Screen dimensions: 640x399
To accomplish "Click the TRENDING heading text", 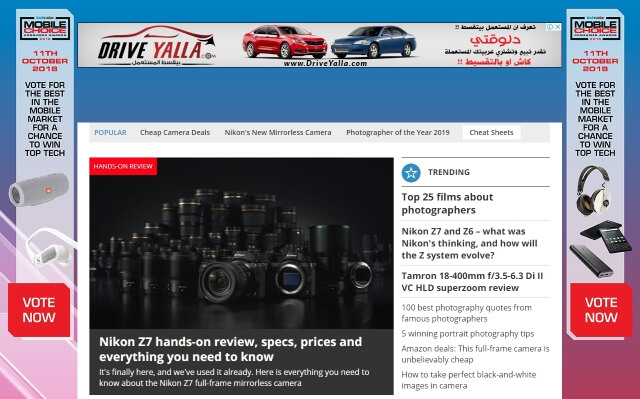I will [449, 172].
